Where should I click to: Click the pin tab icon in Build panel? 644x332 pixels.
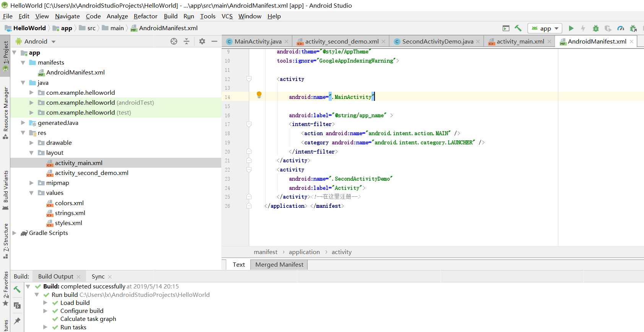(x=17, y=321)
